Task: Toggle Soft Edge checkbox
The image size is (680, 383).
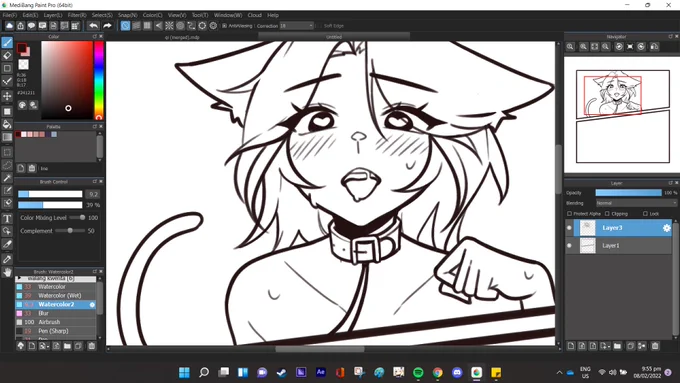Action: pyautogui.click(x=320, y=26)
